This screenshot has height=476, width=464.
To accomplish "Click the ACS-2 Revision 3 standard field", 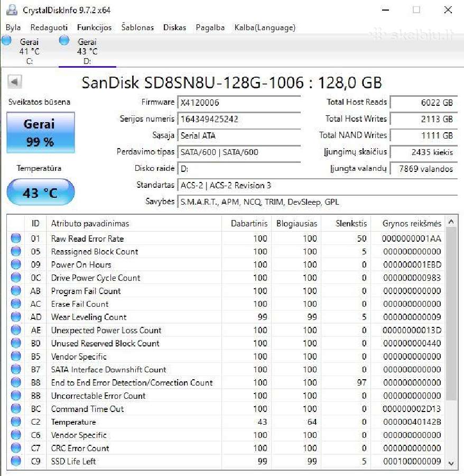I will (317, 185).
